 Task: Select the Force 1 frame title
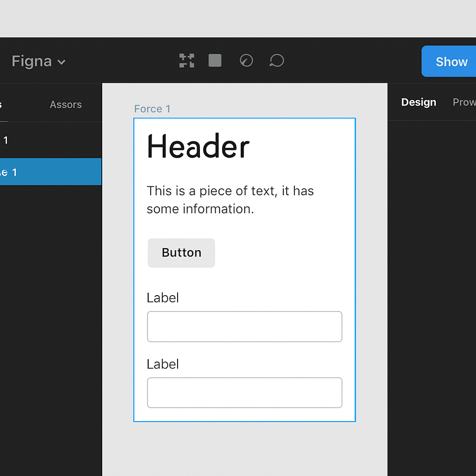click(x=152, y=109)
